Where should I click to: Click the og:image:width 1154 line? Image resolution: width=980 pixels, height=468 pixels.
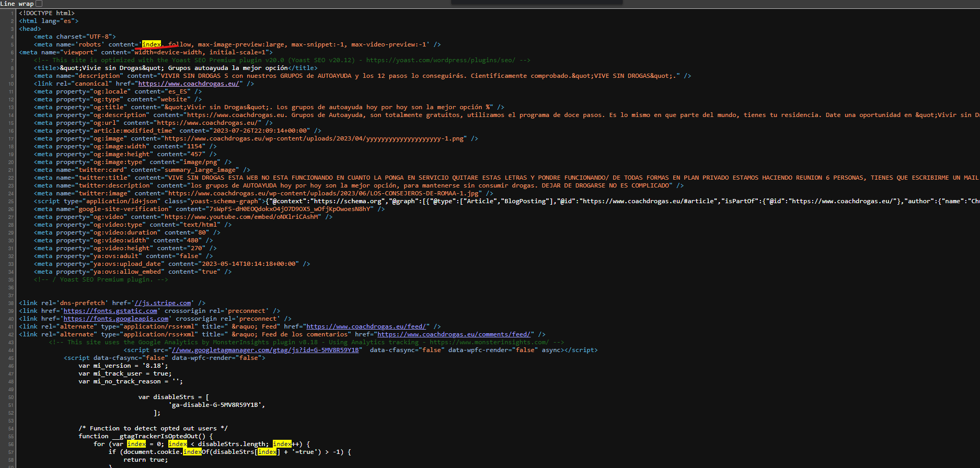point(125,146)
